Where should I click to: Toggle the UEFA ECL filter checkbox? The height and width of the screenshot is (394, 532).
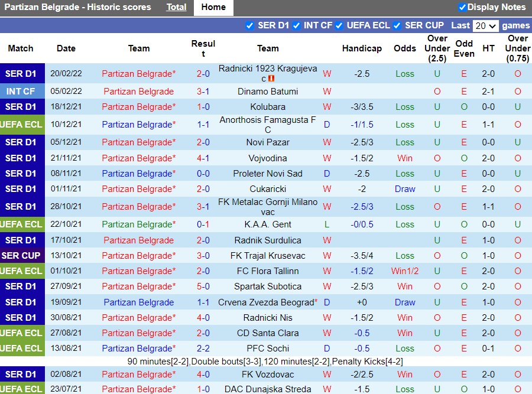pos(339,25)
